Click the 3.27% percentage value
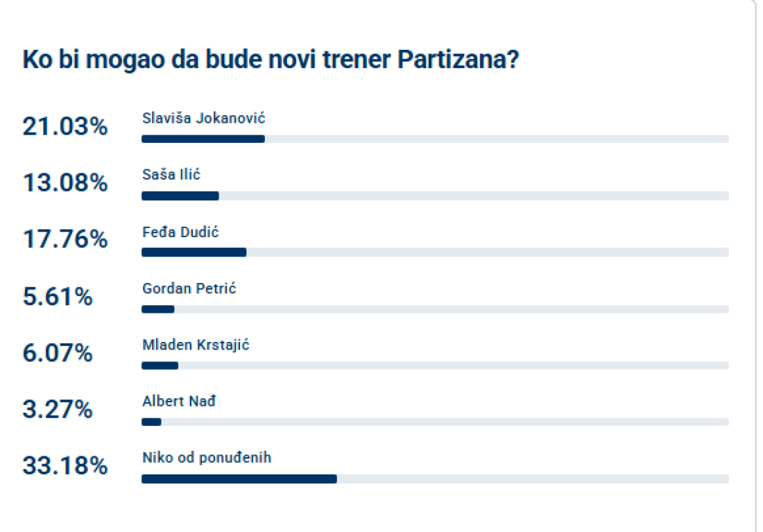763x532 pixels. pos(58,410)
